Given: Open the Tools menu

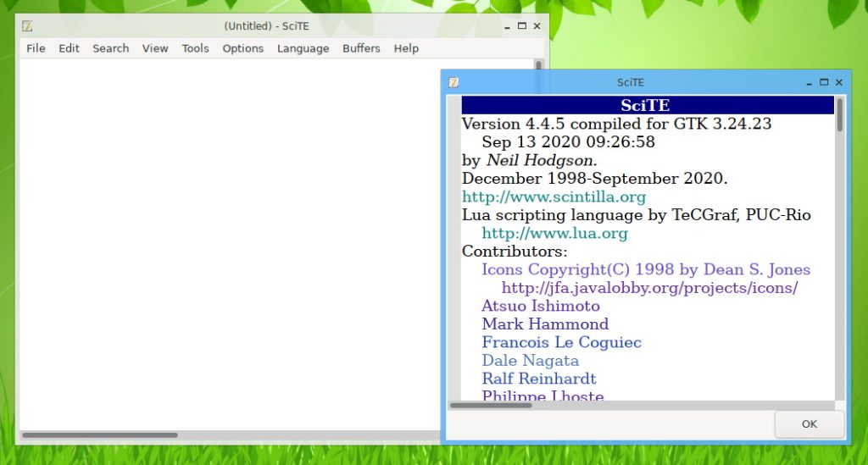Looking at the screenshot, I should (195, 48).
